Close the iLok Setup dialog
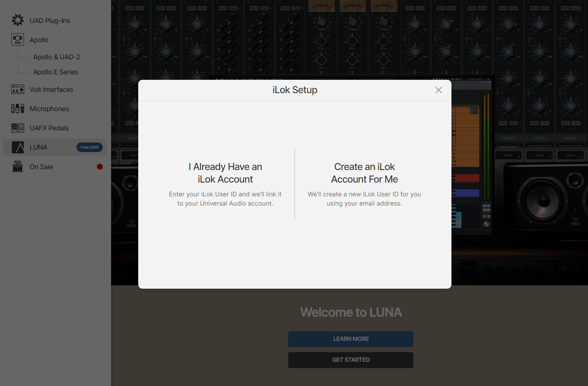Screen dimensions: 588x386 [438, 90]
